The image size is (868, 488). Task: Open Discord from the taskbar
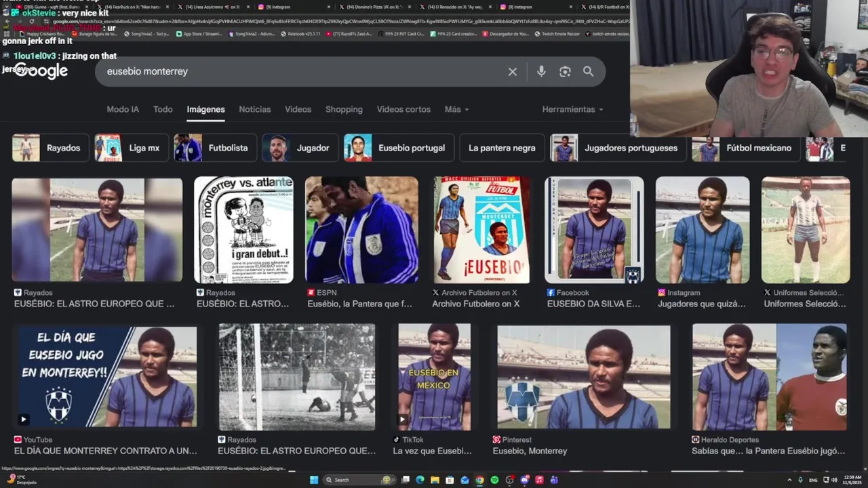[x=524, y=480]
